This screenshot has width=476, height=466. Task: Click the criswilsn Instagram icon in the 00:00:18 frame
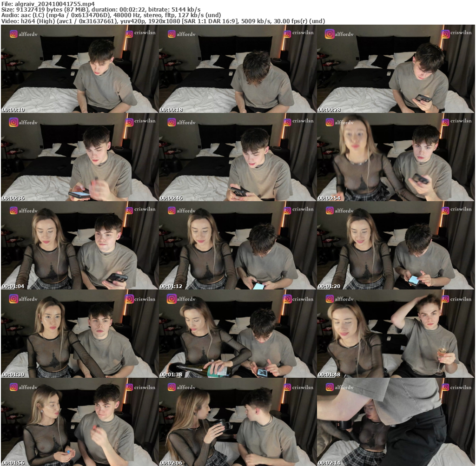(x=287, y=33)
